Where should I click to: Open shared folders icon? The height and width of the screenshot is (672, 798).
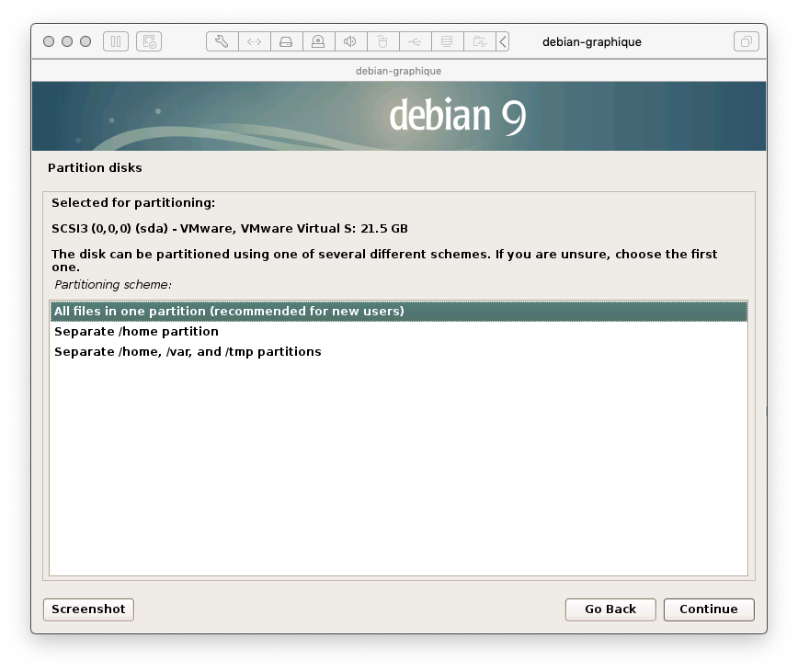pyautogui.click(x=479, y=41)
